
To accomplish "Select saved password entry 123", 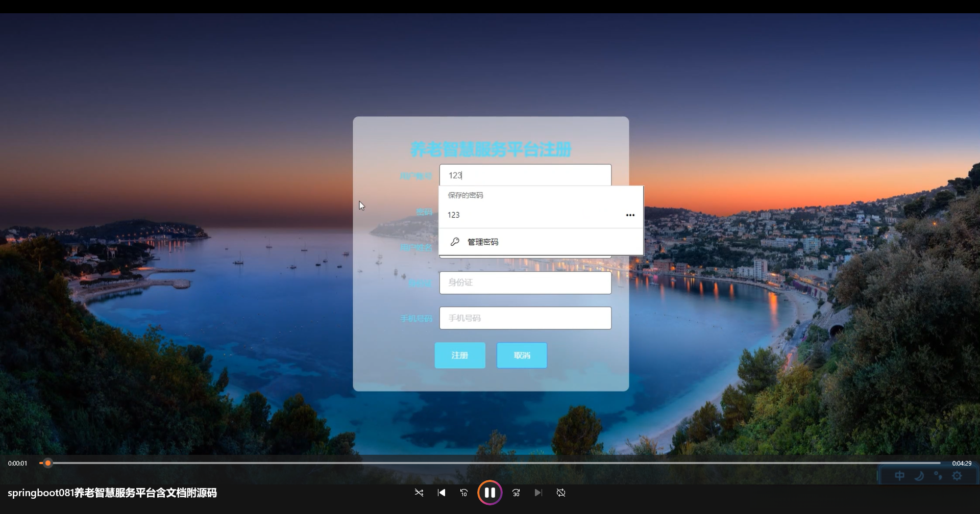I will [x=541, y=215].
